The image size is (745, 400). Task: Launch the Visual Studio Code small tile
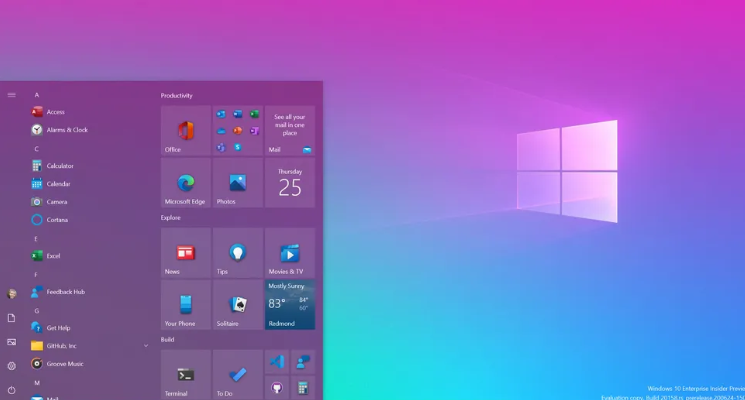pos(277,362)
